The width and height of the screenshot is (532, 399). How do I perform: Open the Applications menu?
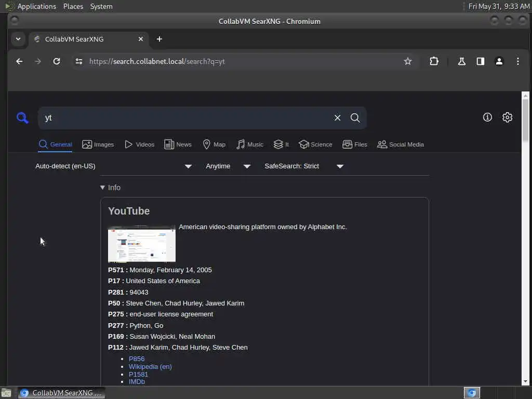(31, 6)
